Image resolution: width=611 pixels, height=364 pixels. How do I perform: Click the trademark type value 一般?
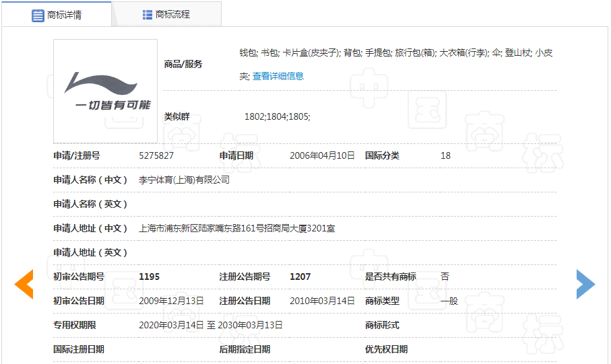click(449, 301)
